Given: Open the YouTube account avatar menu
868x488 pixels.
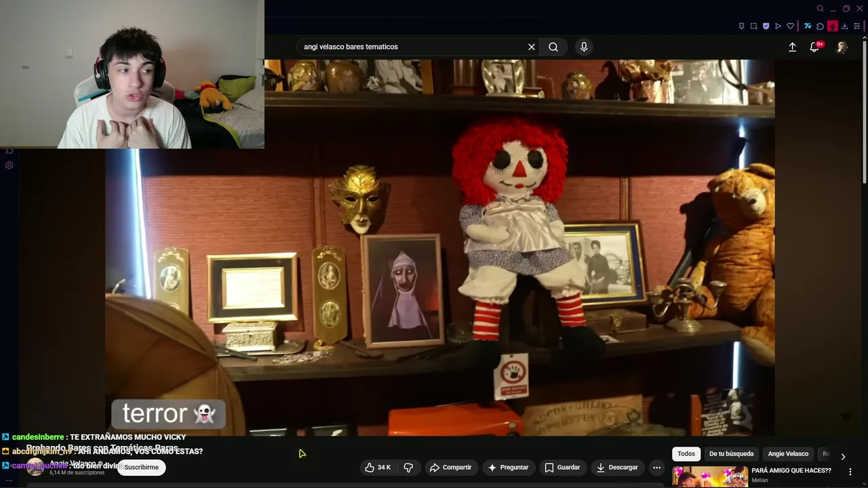Looking at the screenshot, I should [x=842, y=47].
